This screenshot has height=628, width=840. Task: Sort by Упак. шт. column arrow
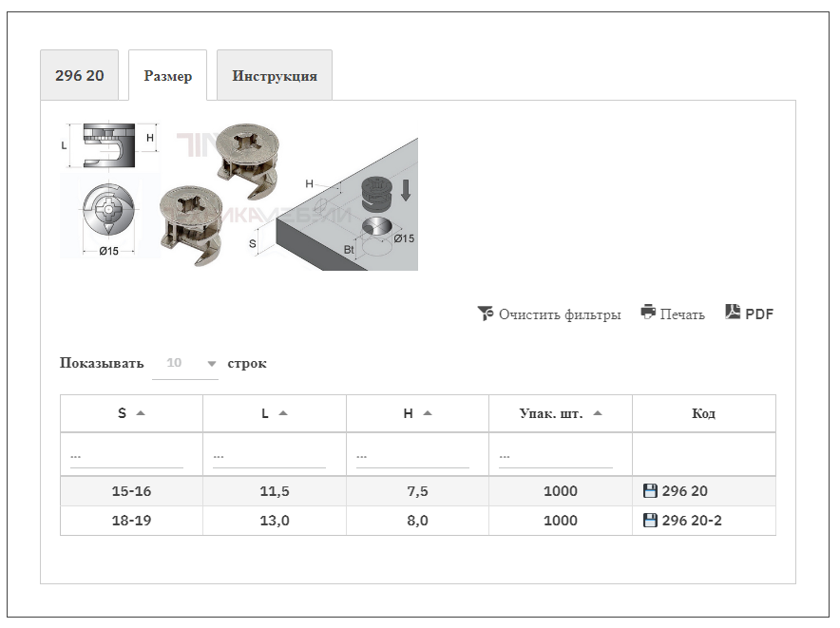point(598,413)
